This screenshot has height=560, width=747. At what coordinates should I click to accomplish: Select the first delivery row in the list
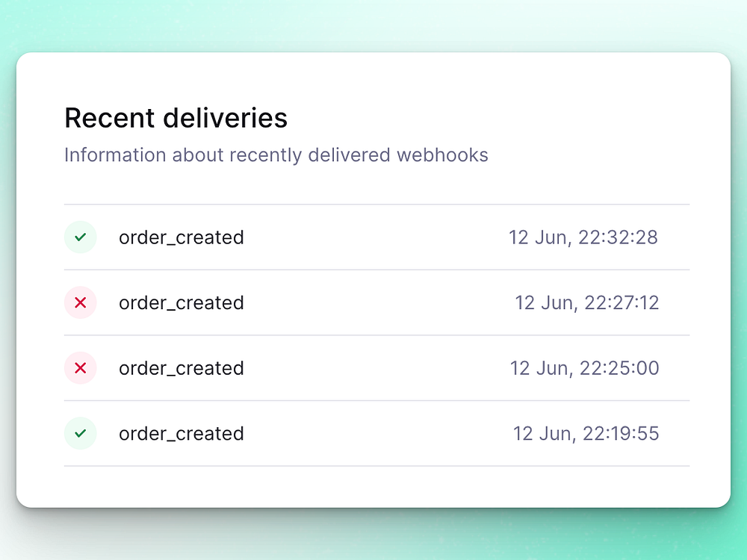(376, 237)
